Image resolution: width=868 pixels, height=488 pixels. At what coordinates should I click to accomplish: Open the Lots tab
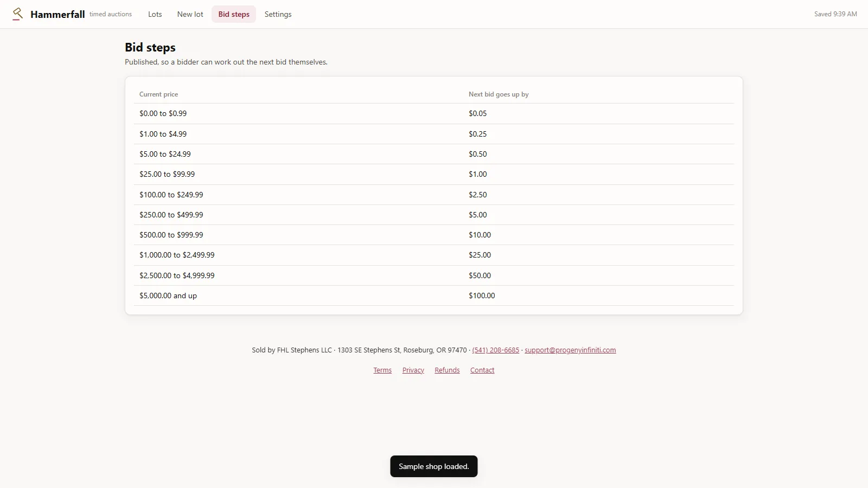coord(155,14)
